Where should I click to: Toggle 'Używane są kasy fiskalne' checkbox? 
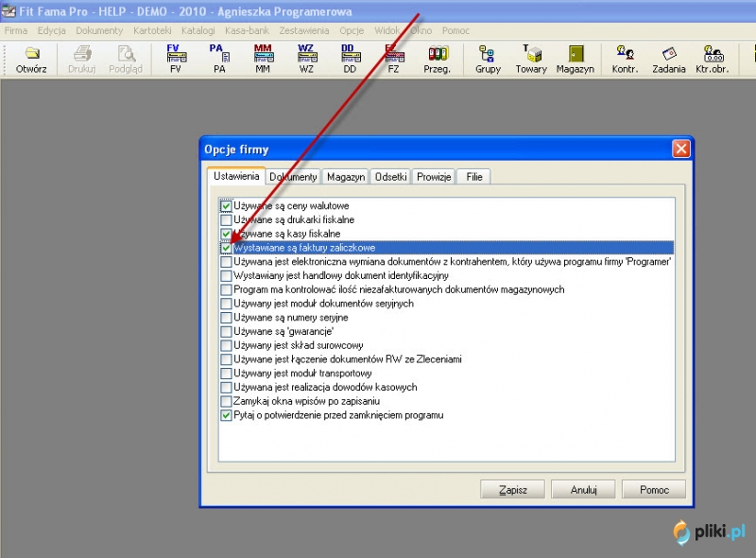[226, 235]
